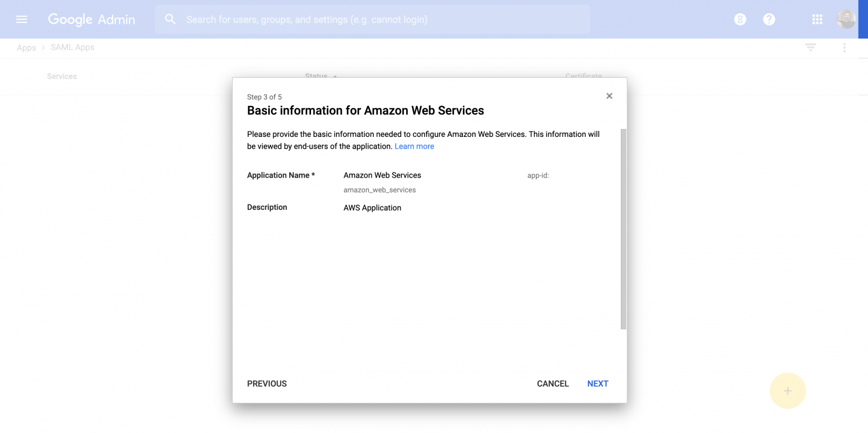Click the yellow add plus button
Viewport: 868px width, 433px height.
coord(787,391)
